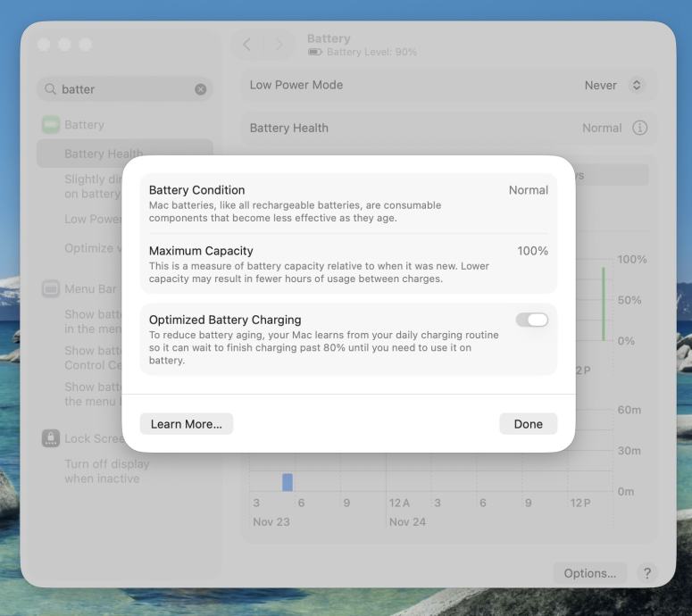Click the magnifying glass search icon
This screenshot has width=692, height=616.
tap(50, 89)
